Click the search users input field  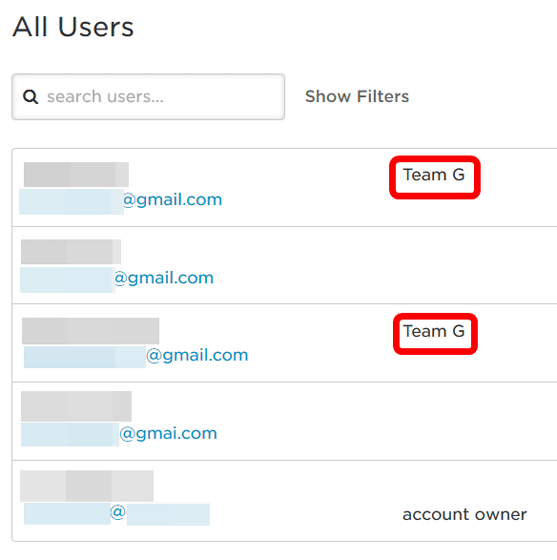pyautogui.click(x=148, y=97)
